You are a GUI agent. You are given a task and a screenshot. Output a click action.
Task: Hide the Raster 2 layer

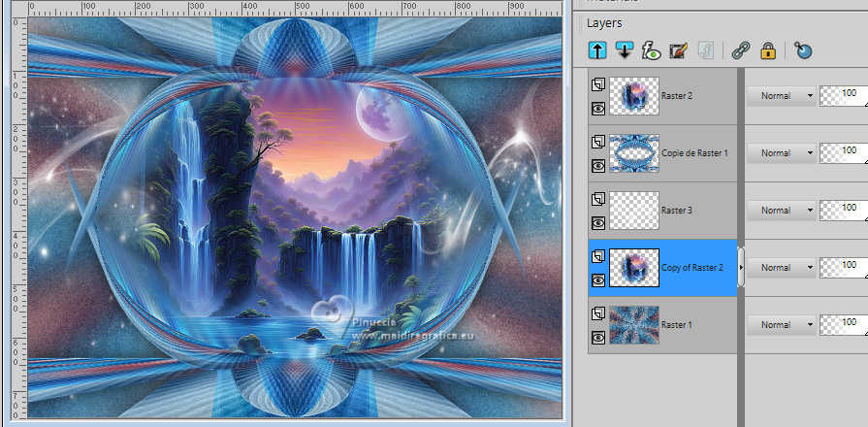(x=597, y=109)
